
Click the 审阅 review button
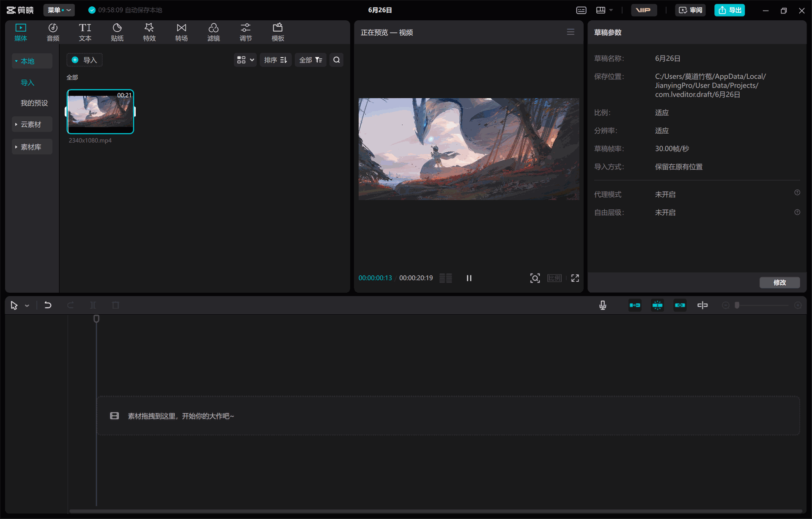click(690, 10)
